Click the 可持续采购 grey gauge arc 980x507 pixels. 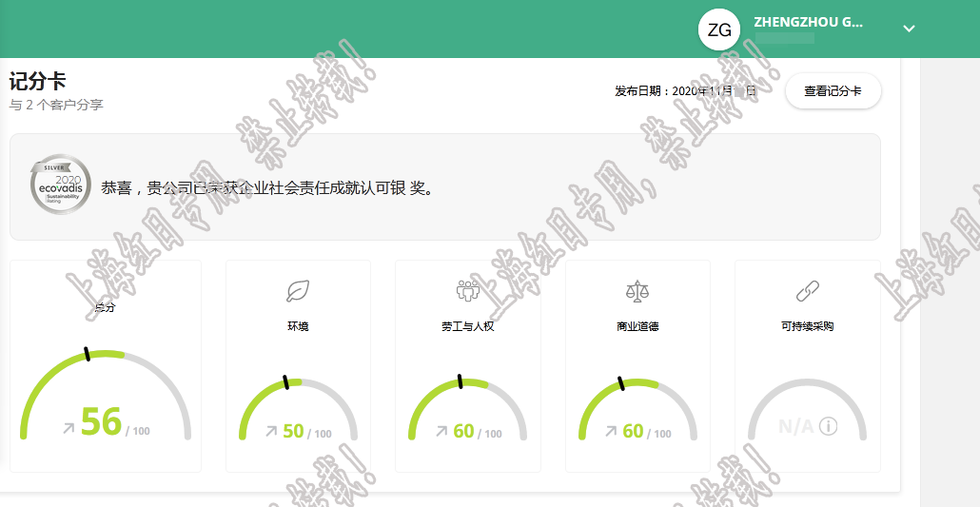click(808, 409)
